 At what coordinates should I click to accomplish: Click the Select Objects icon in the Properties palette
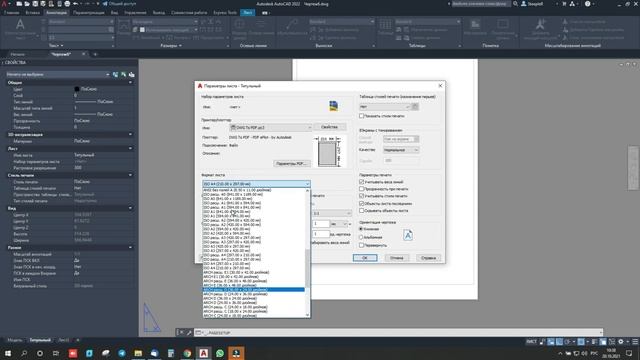(124, 74)
